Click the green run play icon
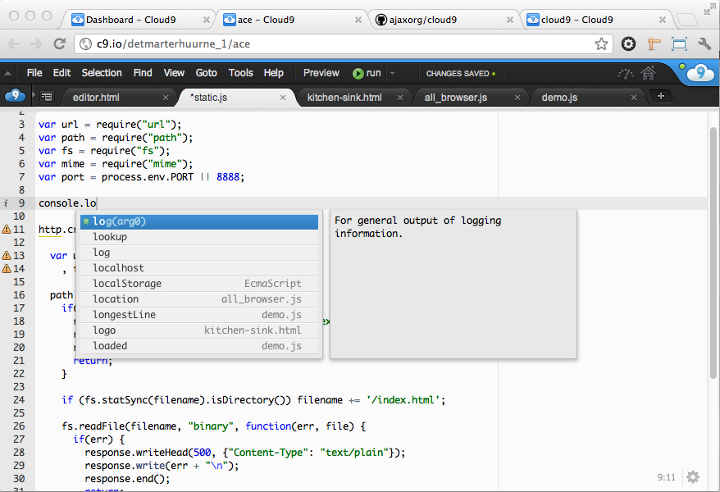 (x=358, y=74)
